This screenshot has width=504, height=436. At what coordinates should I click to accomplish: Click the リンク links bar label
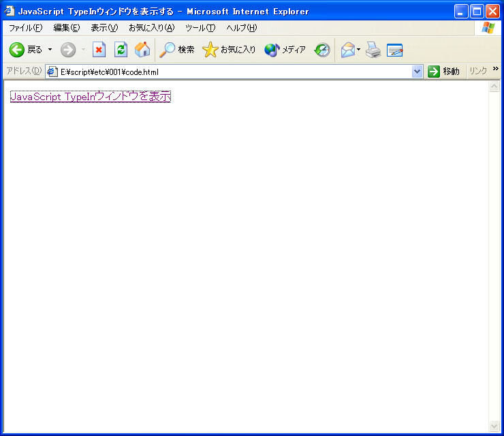pos(478,71)
